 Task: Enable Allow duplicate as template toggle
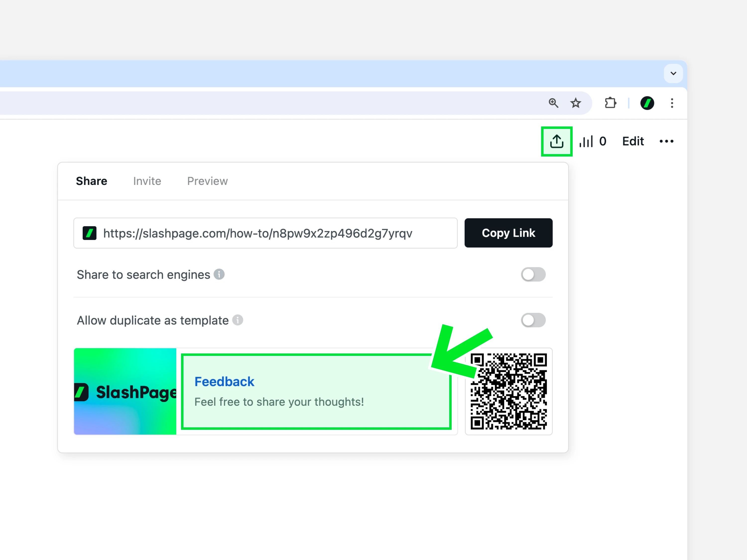[x=533, y=320]
